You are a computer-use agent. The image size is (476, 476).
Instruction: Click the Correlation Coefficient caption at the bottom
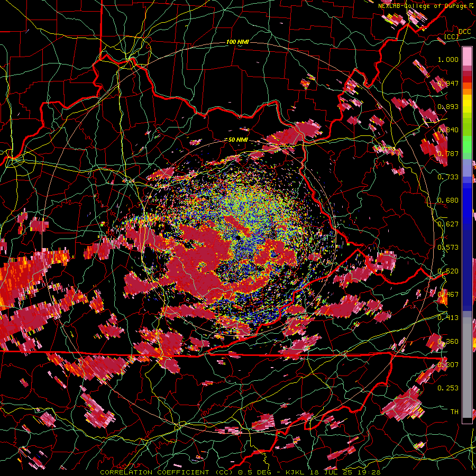click(240, 472)
